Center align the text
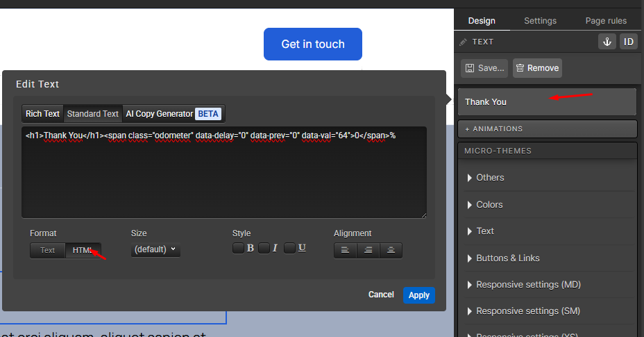The image size is (644, 337). [x=368, y=250]
